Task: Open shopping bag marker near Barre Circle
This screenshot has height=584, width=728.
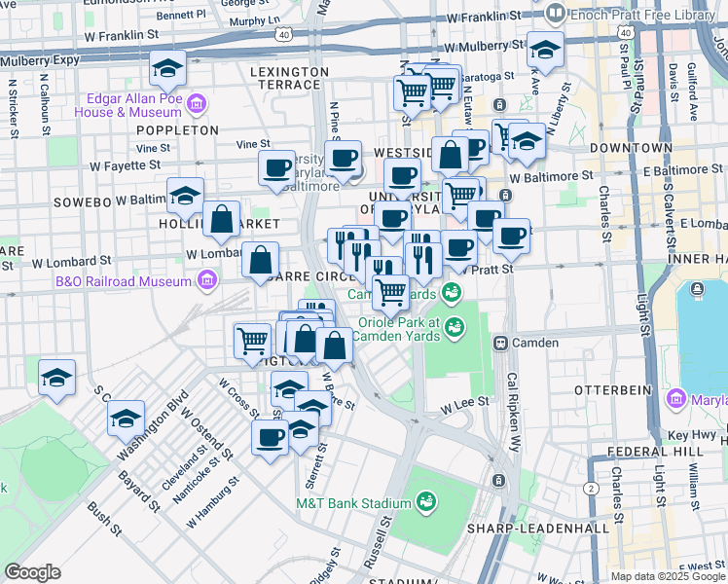Action: pos(261,261)
